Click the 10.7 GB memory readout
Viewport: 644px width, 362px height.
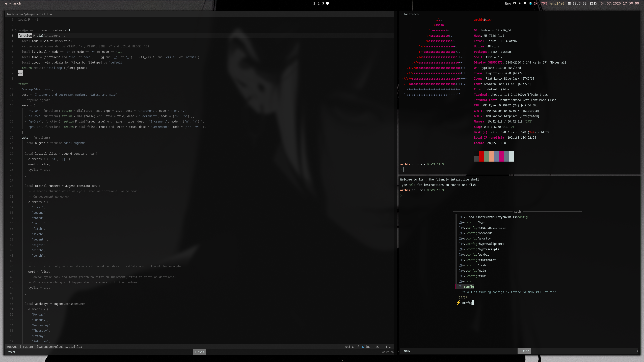click(x=579, y=3)
